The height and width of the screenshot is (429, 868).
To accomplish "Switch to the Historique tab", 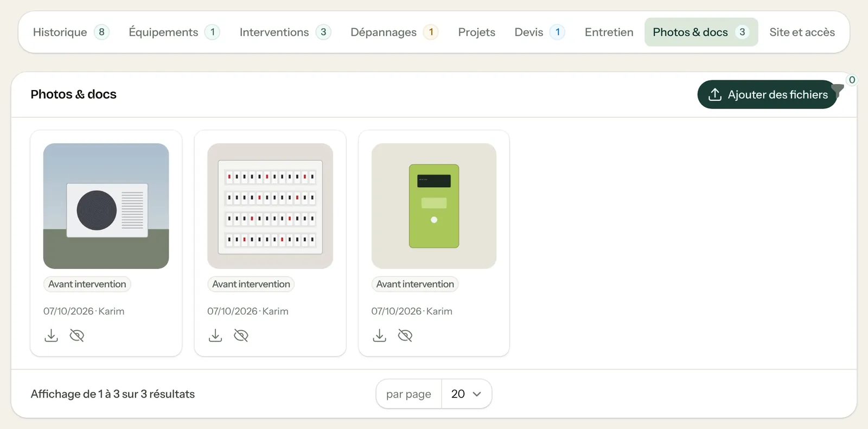I will [71, 32].
